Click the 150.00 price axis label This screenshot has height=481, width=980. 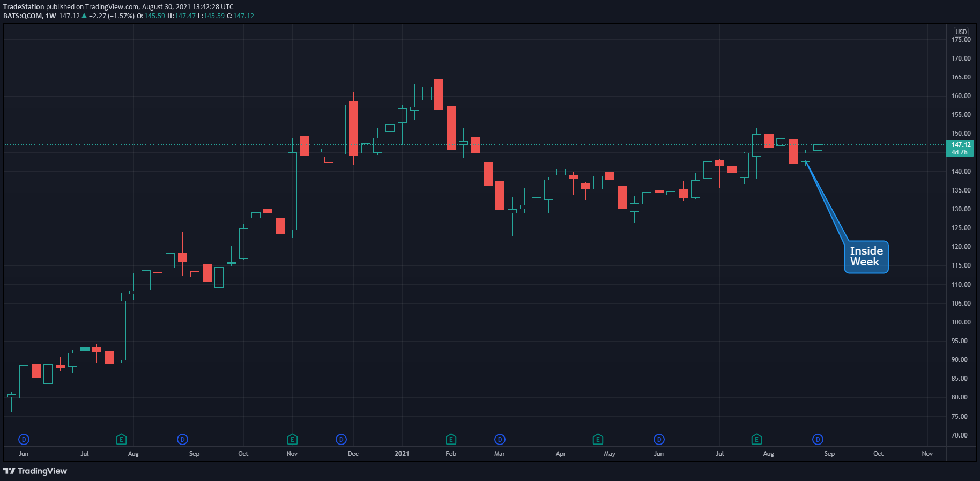pos(961,134)
